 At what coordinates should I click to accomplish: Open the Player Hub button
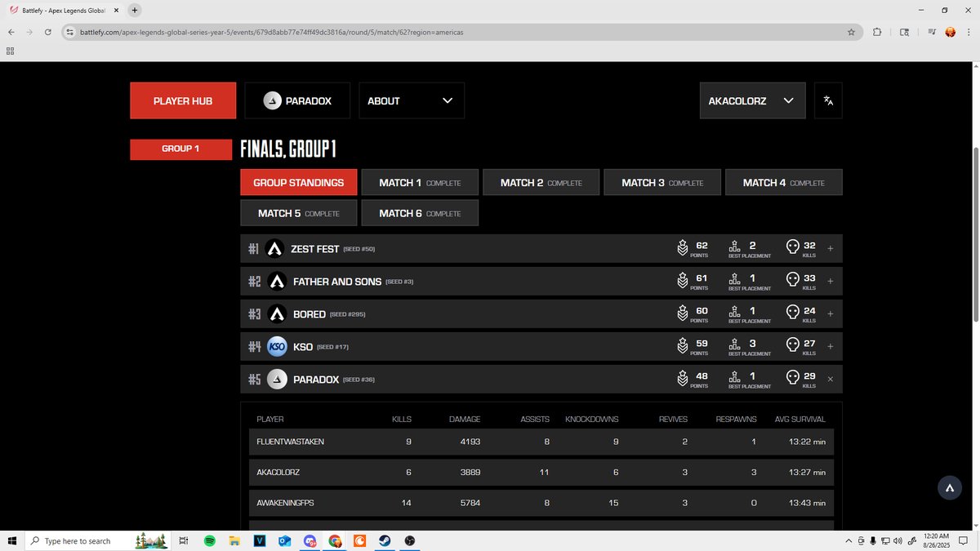183,100
